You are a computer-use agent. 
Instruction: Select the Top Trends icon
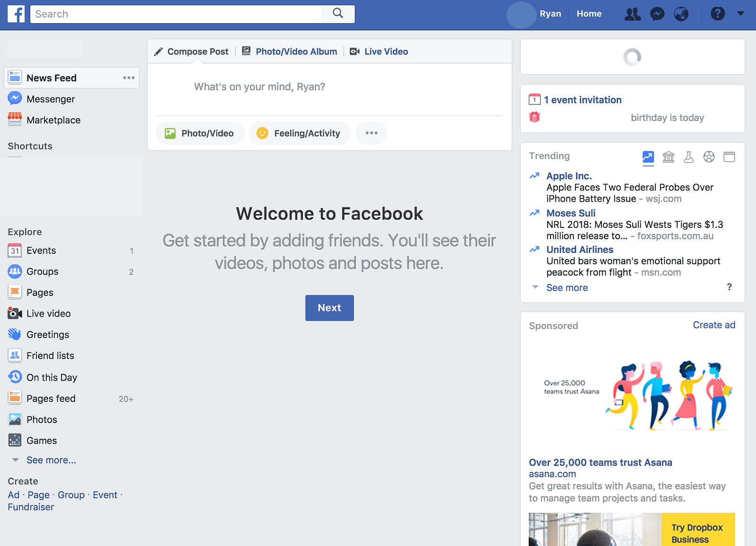click(648, 156)
